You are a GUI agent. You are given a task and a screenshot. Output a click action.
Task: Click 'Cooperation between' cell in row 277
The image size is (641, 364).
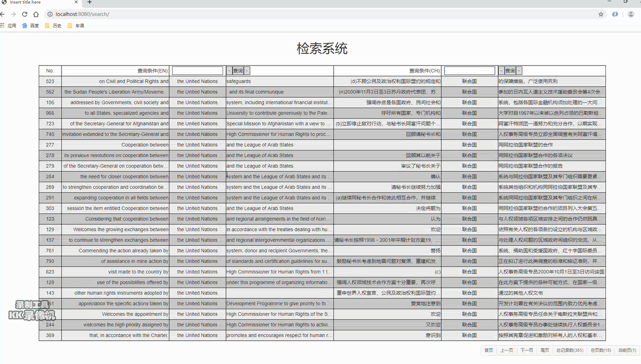[115, 145]
